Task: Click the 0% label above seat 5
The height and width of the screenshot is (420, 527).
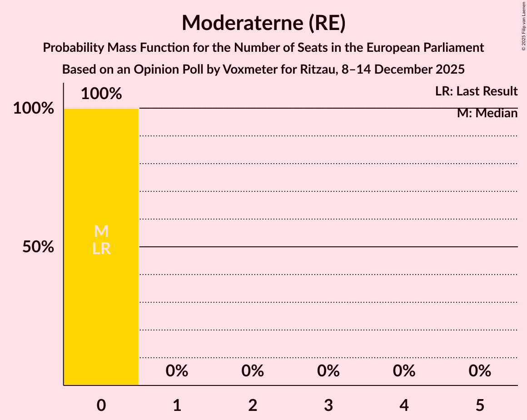Action: click(480, 371)
